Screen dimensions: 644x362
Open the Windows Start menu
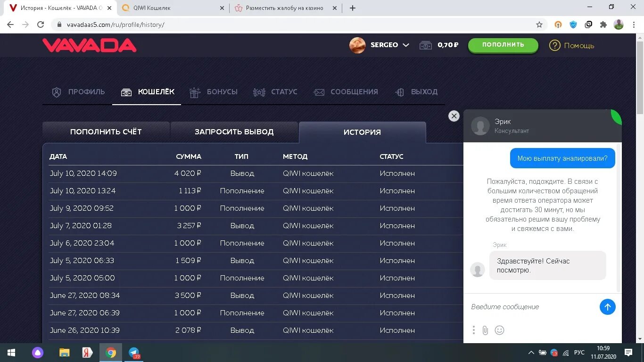coord(11,353)
